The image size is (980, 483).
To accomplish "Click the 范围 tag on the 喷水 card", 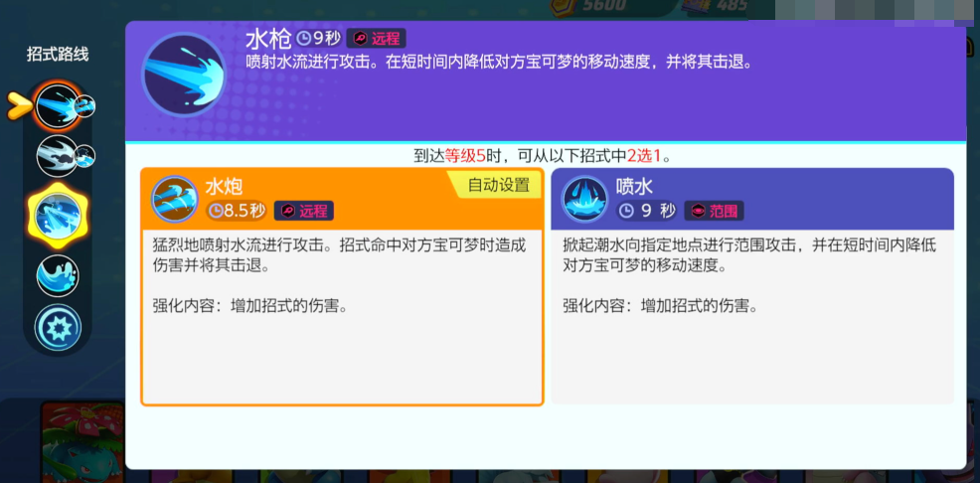I will [715, 211].
